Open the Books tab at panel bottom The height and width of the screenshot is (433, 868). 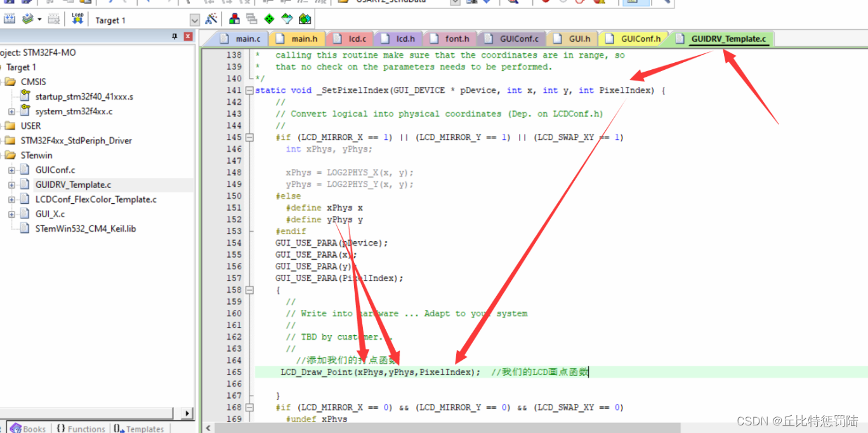(28, 429)
